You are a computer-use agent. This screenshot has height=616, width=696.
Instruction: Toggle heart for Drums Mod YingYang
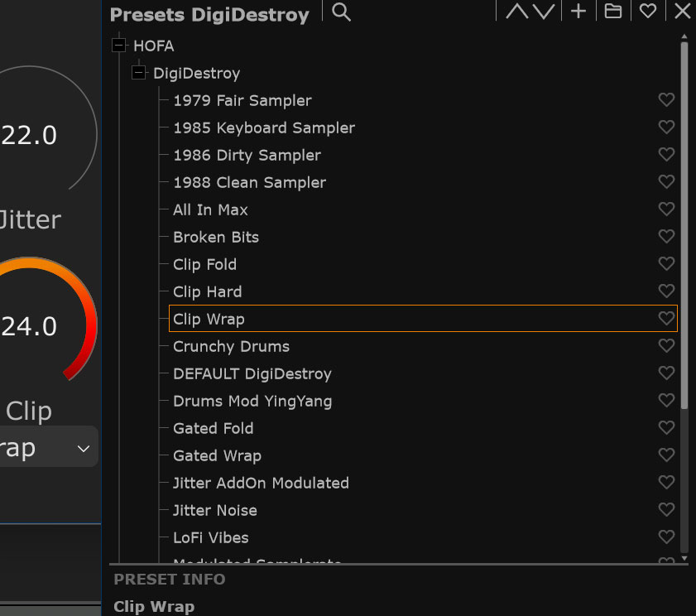coord(666,400)
